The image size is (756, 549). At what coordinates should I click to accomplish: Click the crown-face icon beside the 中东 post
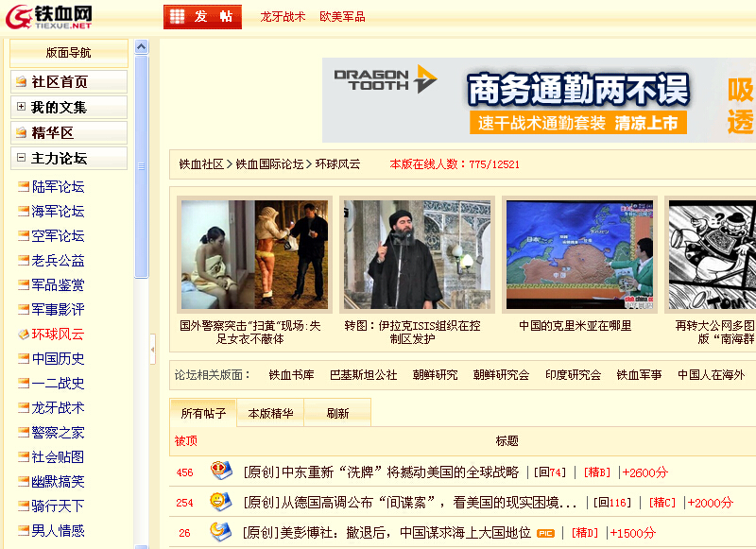coord(220,471)
